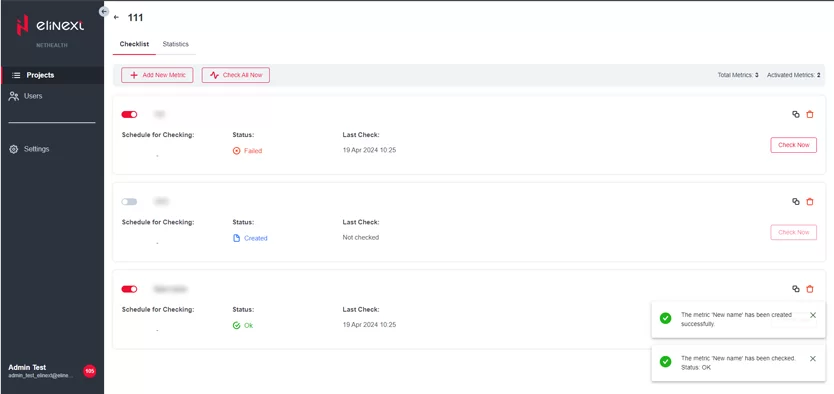The width and height of the screenshot is (834, 394).
Task: Copy the Created metric using its copy icon
Action: pos(796,202)
